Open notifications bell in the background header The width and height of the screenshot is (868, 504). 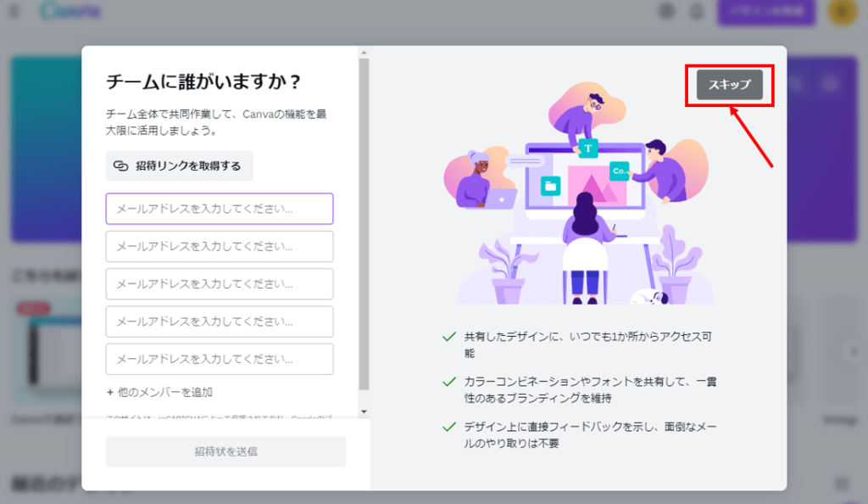pyautogui.click(x=697, y=11)
